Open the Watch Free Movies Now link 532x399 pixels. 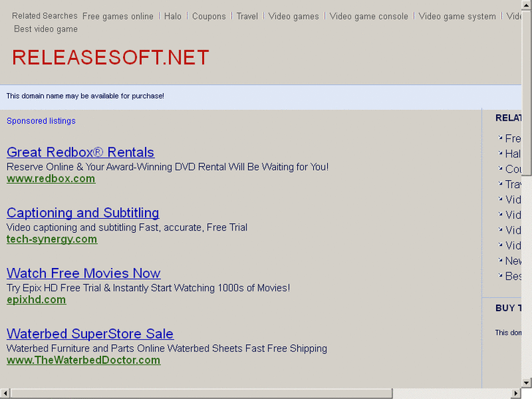[83, 273]
